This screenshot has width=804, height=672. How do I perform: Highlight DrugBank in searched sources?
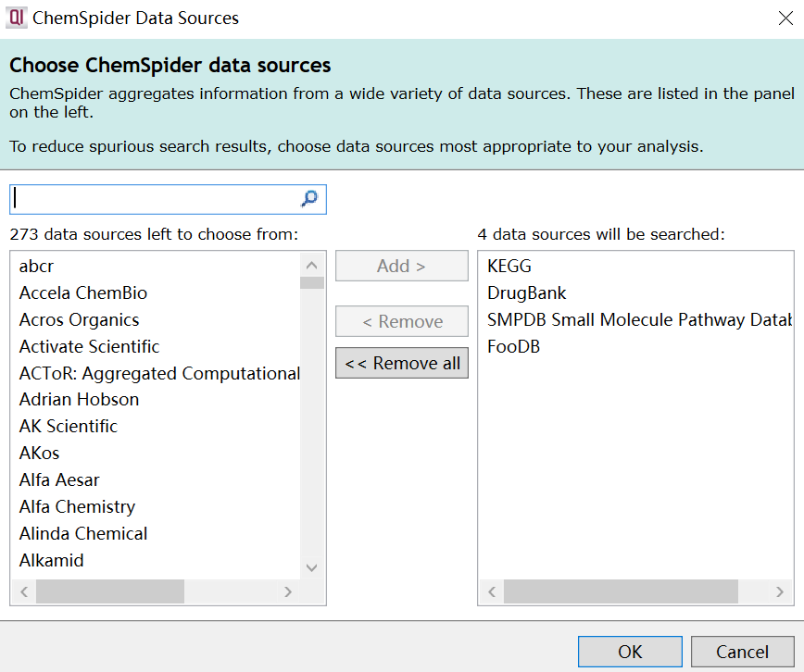(x=527, y=293)
